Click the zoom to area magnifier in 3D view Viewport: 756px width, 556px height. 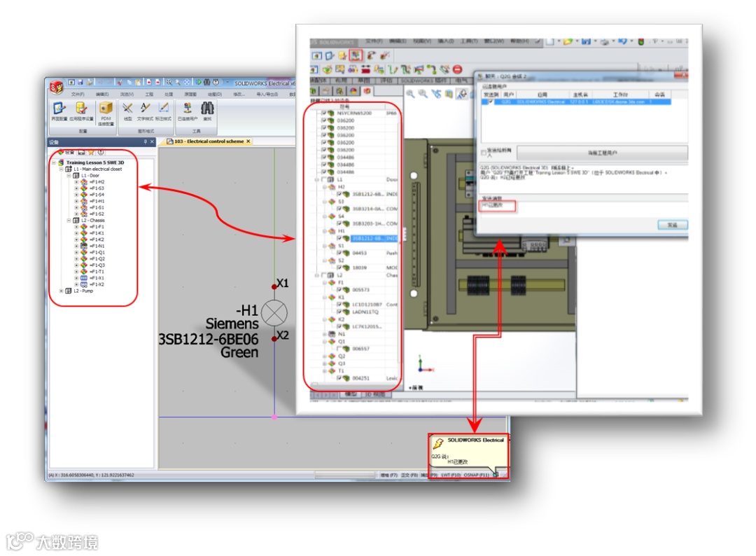pyautogui.click(x=423, y=94)
